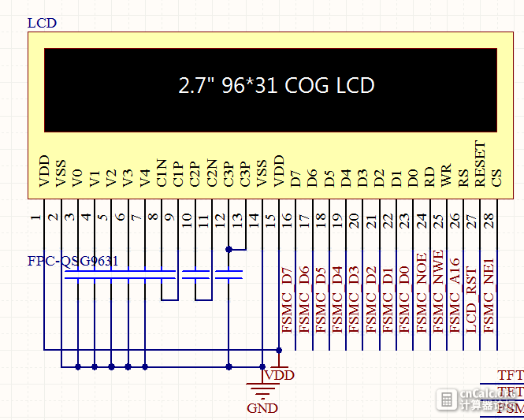This screenshot has width=524, height=420.
Task: Select the FSMC_NOE net label
Action: click(x=422, y=293)
